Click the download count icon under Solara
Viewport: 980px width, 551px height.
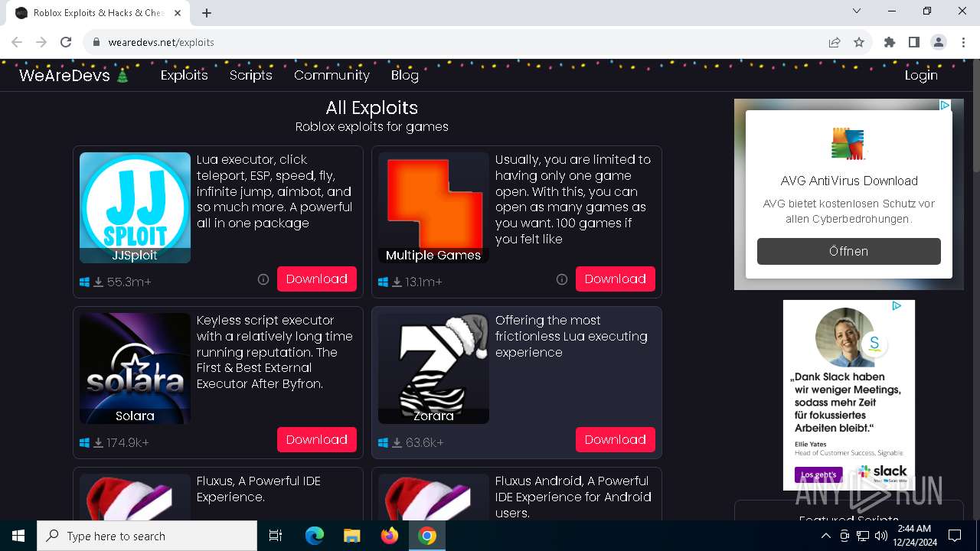coord(99,443)
